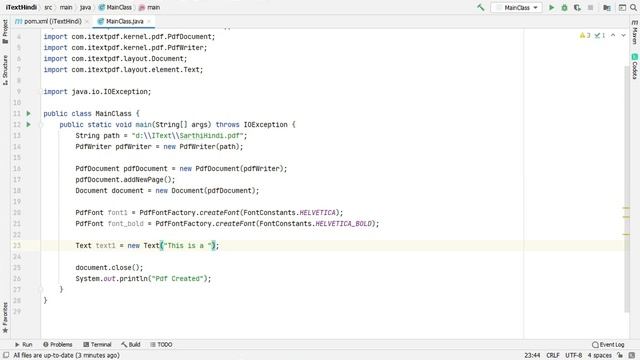Open the Project tool window sidebar button

5,32
